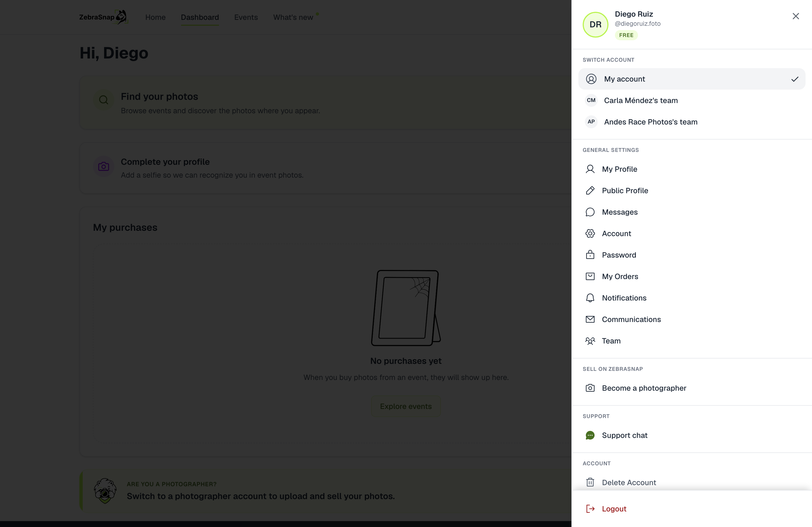Switch to Andes Race Photos's team

click(692, 122)
